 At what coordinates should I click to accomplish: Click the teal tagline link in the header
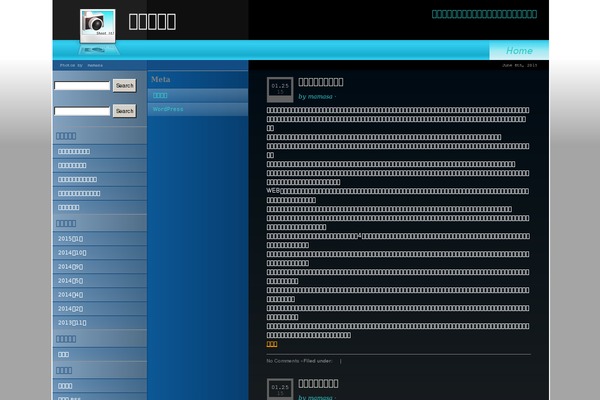(484, 14)
